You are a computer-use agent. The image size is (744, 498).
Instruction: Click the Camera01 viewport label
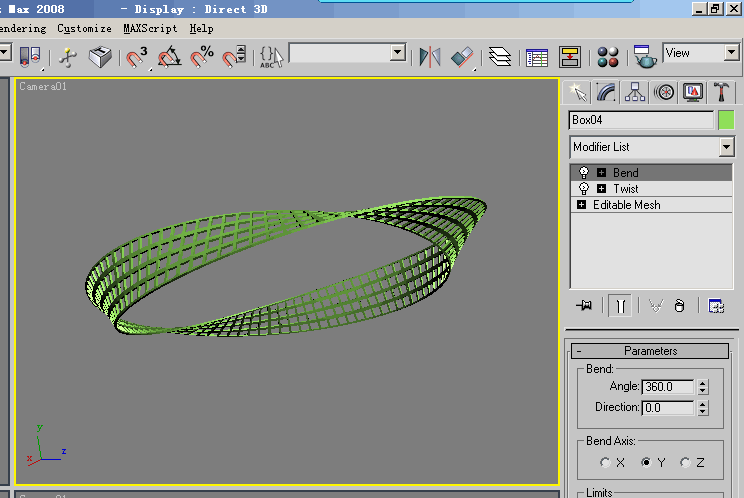(x=43, y=86)
